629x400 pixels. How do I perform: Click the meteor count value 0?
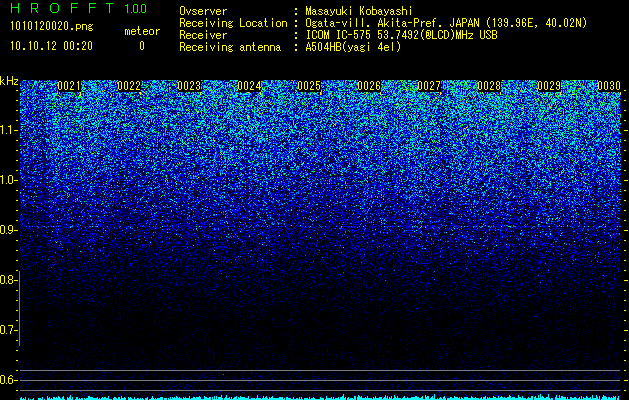[142, 46]
